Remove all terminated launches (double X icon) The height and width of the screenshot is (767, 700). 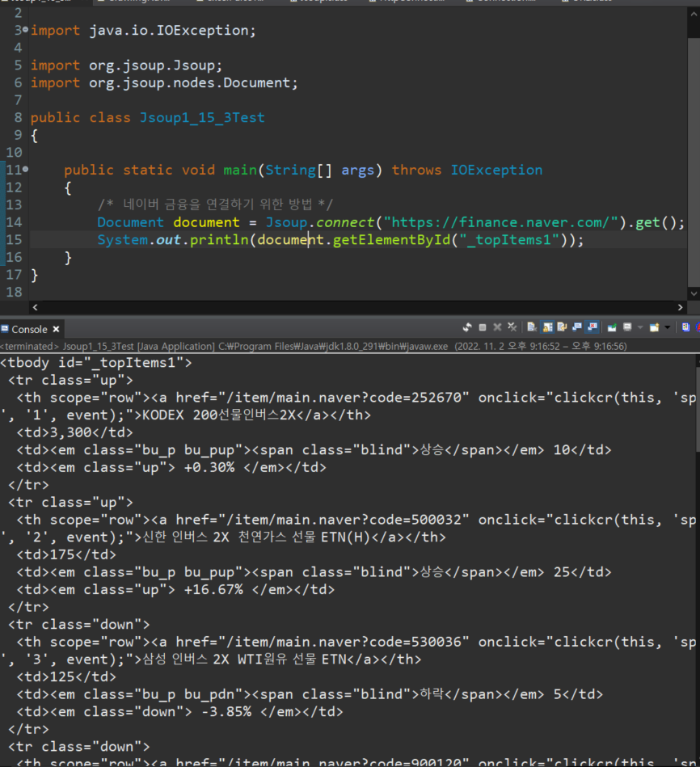click(512, 327)
